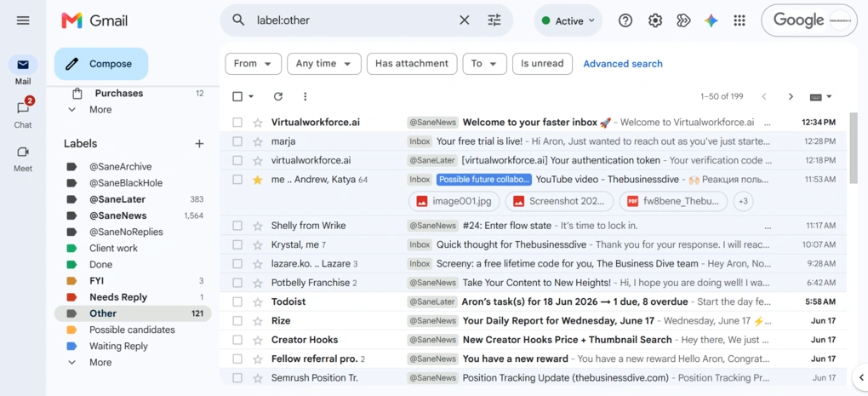Select the Krystal, me email checkbox
Viewport: 868px width, 396px height.
pos(237,244)
